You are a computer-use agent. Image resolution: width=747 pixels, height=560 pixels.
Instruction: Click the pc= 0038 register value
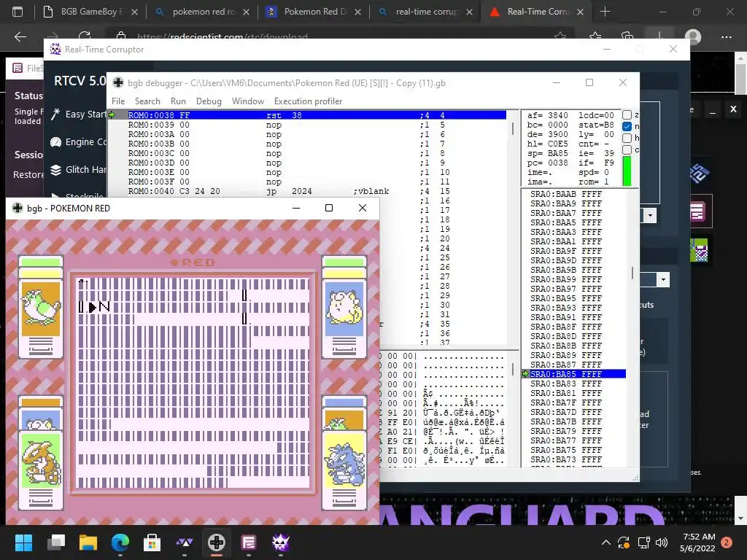[548, 163]
